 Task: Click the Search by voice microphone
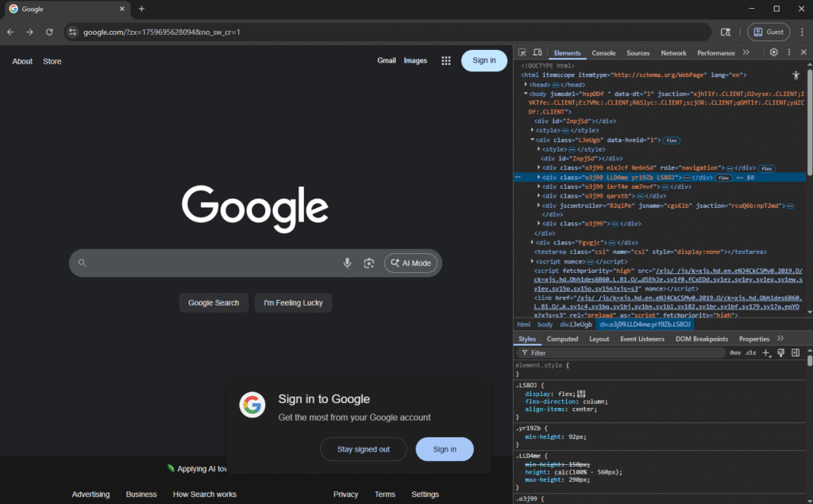tap(347, 263)
